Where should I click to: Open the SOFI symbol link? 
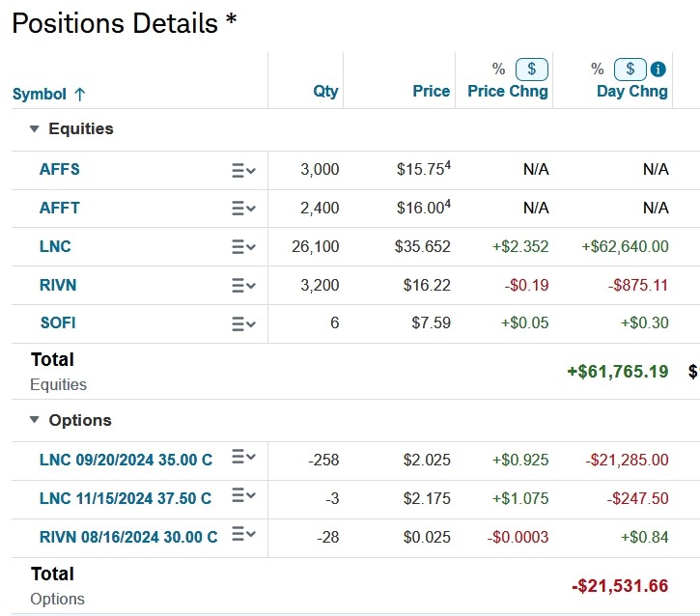58,322
